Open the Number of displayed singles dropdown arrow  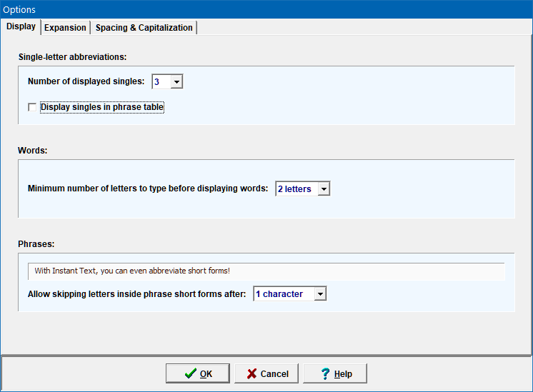tap(177, 81)
